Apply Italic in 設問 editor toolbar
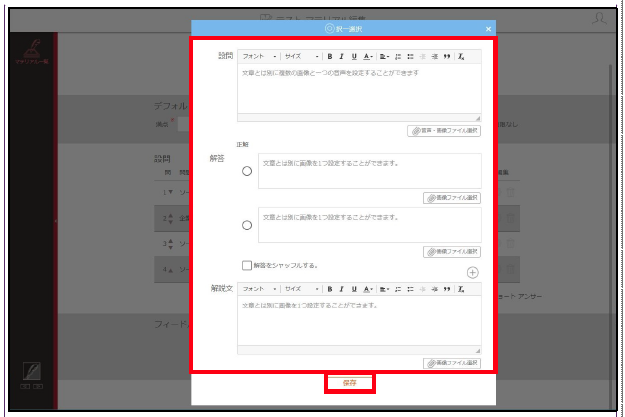625x417 pixels. [341, 57]
